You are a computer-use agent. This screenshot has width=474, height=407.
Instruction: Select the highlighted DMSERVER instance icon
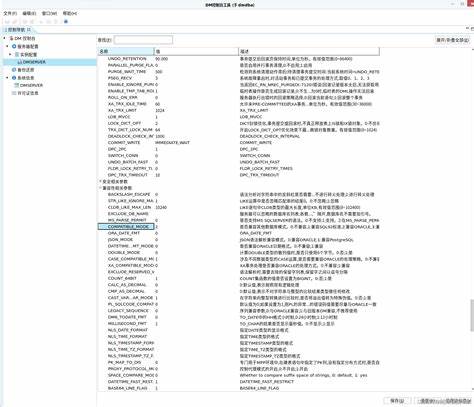pyautogui.click(x=19, y=62)
